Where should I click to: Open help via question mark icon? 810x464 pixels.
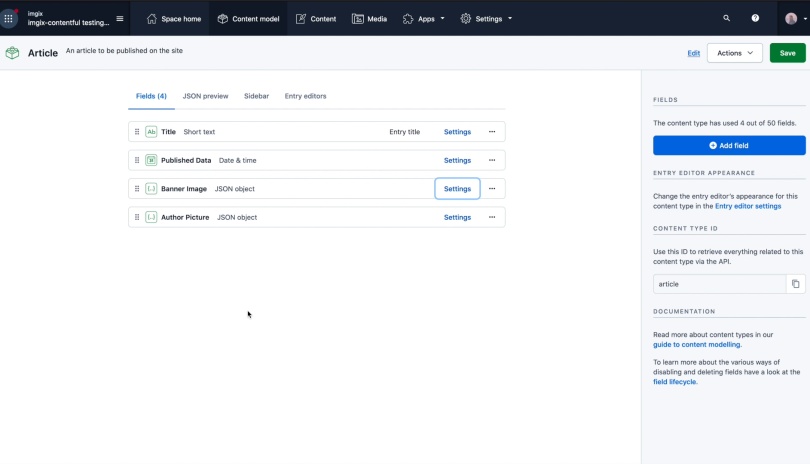pos(755,18)
